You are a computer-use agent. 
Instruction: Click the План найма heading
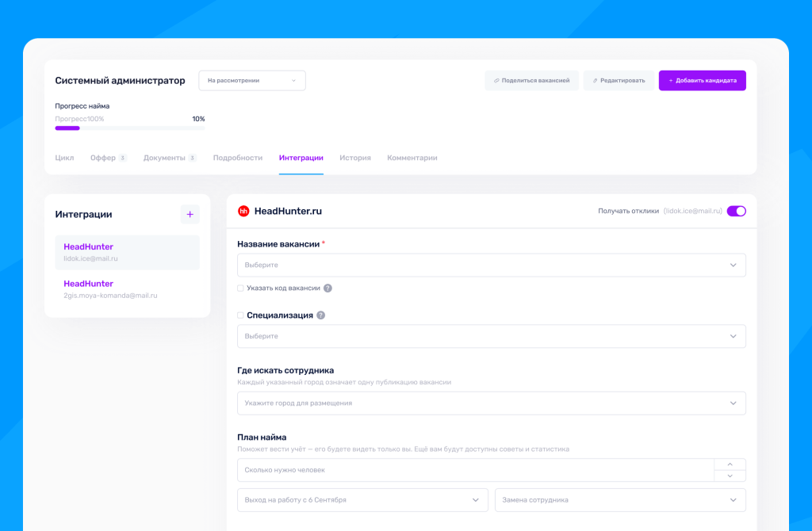[x=262, y=437]
